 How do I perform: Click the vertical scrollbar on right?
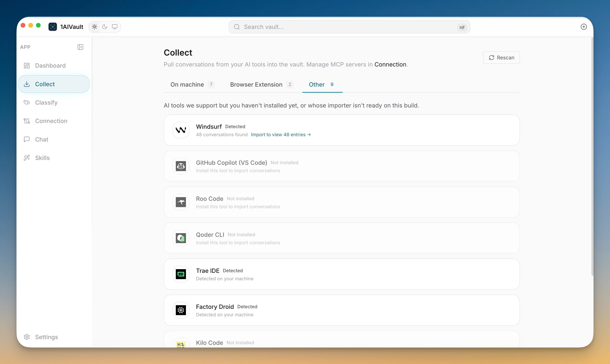tap(592, 157)
